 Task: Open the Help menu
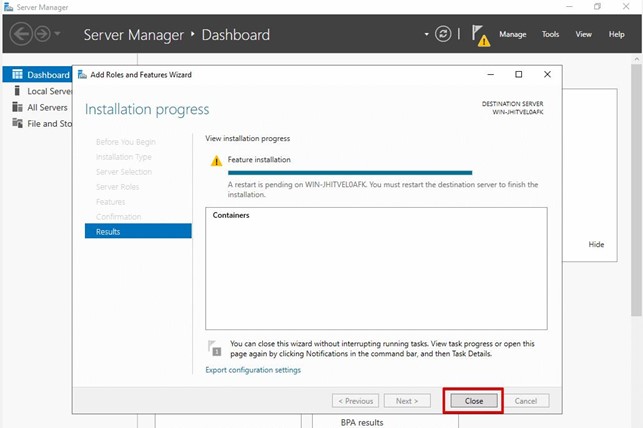click(x=616, y=35)
